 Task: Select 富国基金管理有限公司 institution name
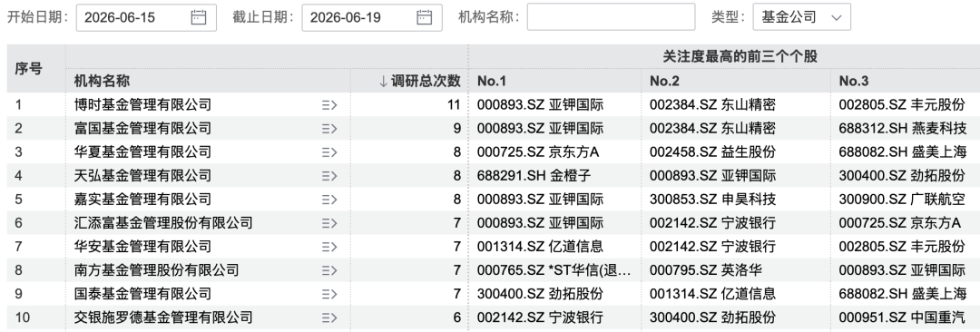tap(142, 129)
